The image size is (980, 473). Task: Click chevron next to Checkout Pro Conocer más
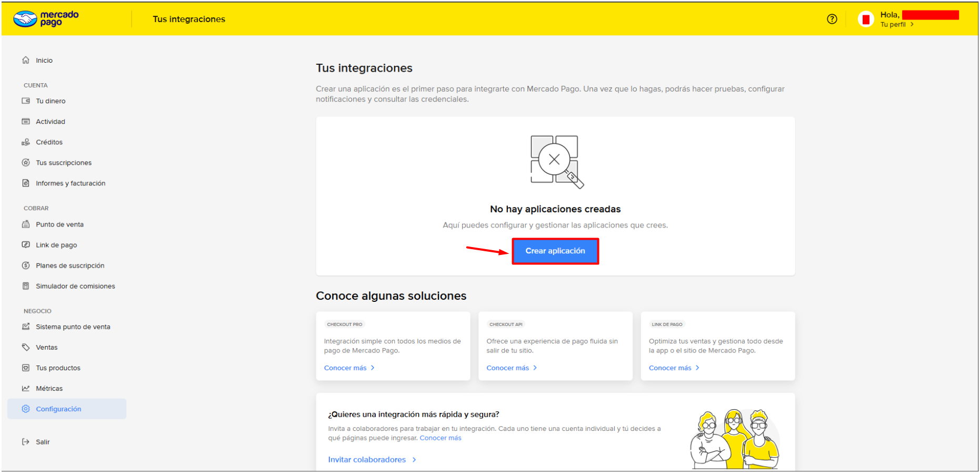373,368
